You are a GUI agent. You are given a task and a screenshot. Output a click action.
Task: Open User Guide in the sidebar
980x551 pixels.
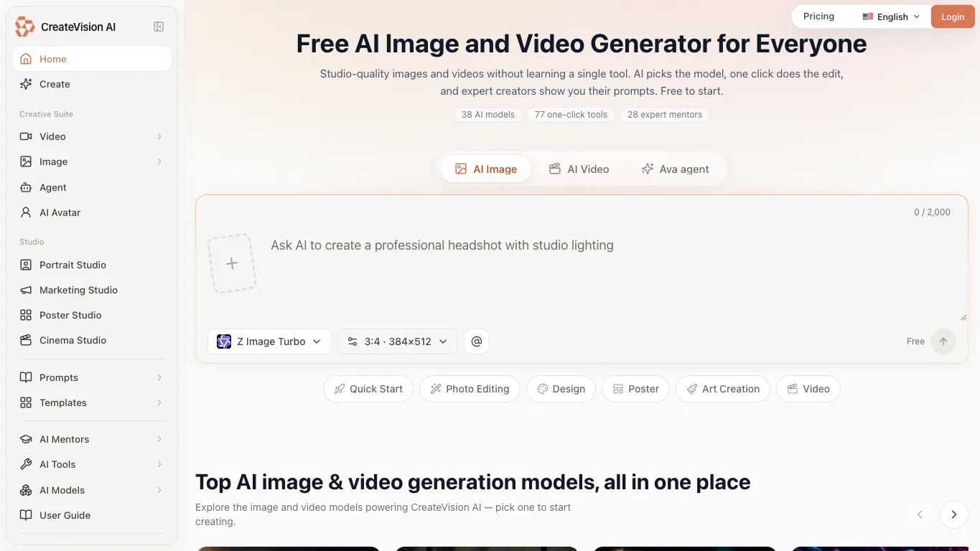click(92, 515)
